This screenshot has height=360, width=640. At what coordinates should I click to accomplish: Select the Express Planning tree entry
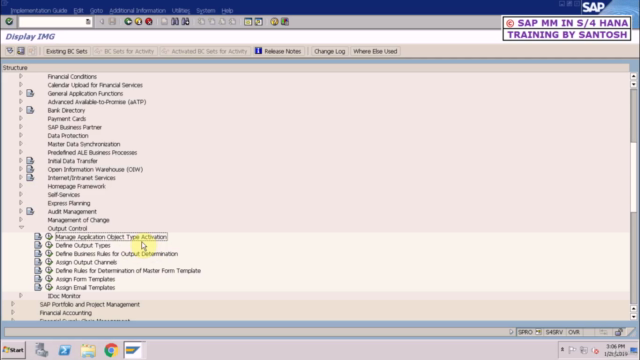[x=69, y=203]
